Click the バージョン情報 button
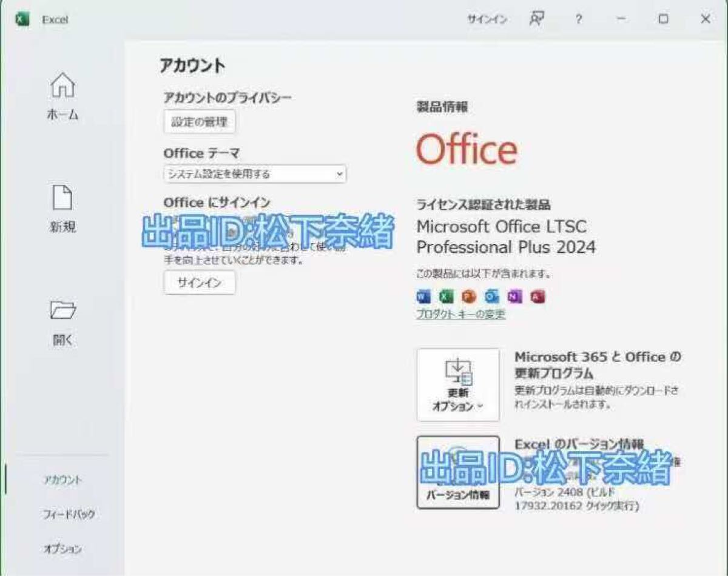The width and height of the screenshot is (728, 576). coord(458,472)
